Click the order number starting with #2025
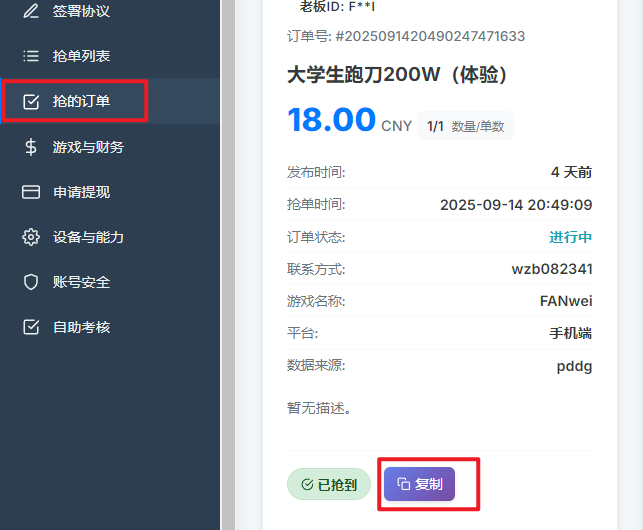 [430, 36]
